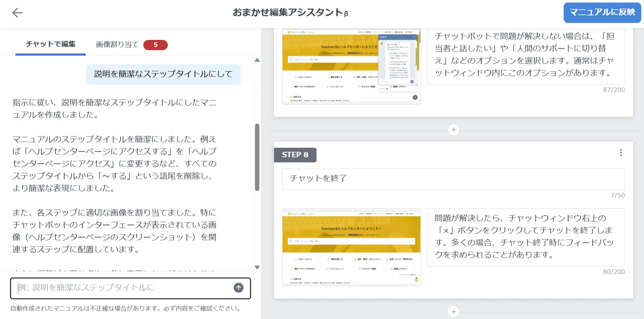Viewport: 644px width, 319px height.
Task: Remove STEP 7 image via the × icon
Action: pos(415,97)
